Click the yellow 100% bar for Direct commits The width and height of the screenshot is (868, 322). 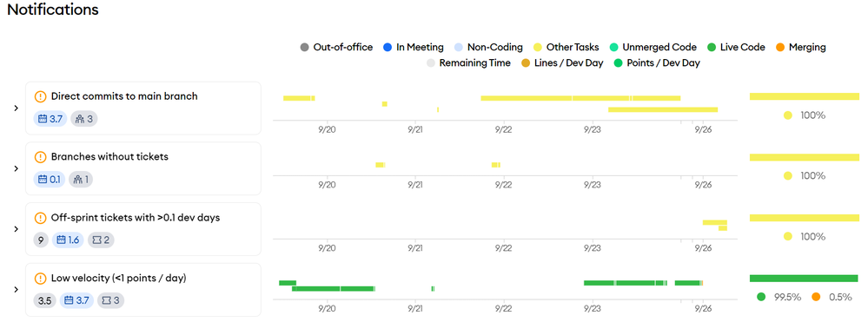click(x=804, y=96)
